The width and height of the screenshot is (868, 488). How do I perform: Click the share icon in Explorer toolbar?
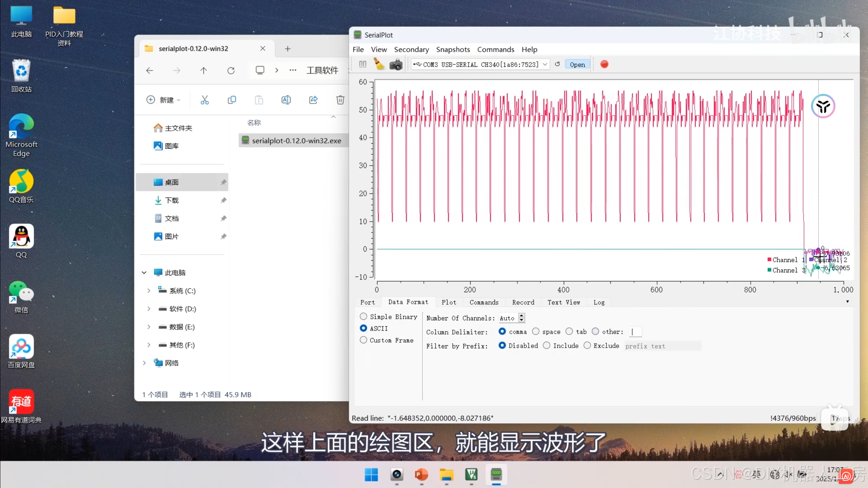click(x=313, y=100)
